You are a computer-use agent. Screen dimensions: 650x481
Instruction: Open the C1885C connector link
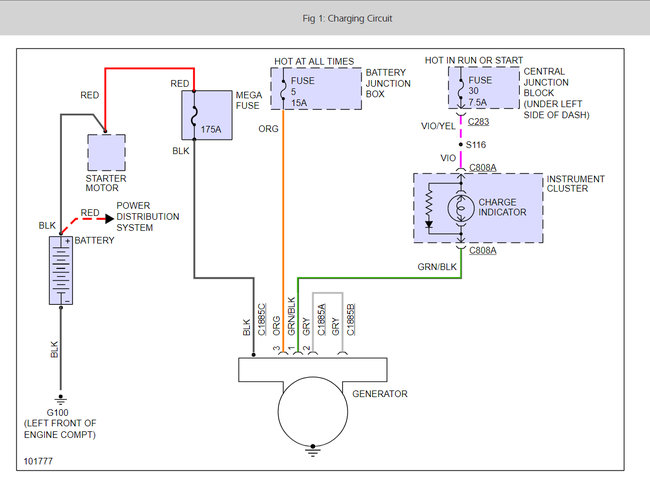(x=262, y=319)
